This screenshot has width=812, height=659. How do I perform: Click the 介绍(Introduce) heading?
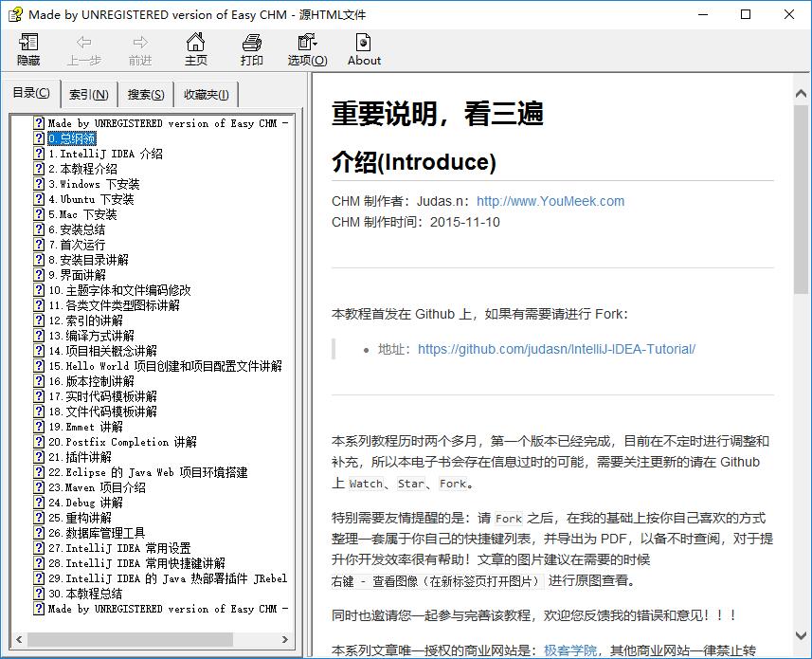(414, 161)
